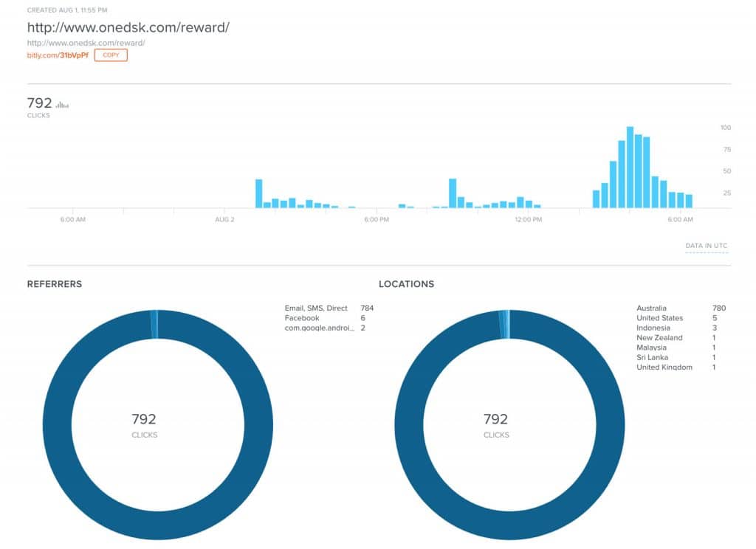Screen dimensions: 756x549
Task: Select the tallest bar in the clicks chart
Action: pos(630,168)
